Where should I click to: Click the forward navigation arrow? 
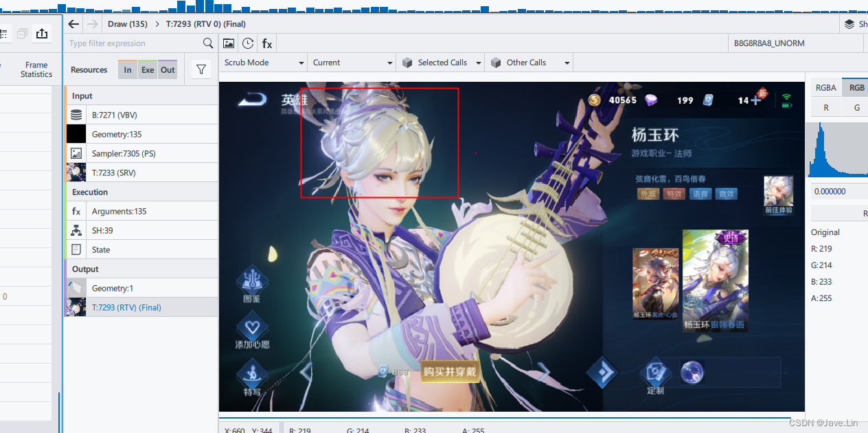click(x=93, y=24)
